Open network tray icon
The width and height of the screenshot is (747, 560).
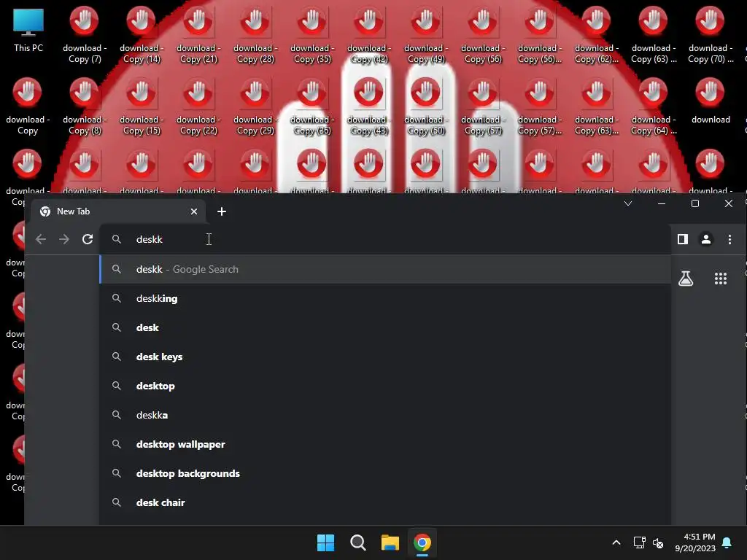pos(639,542)
